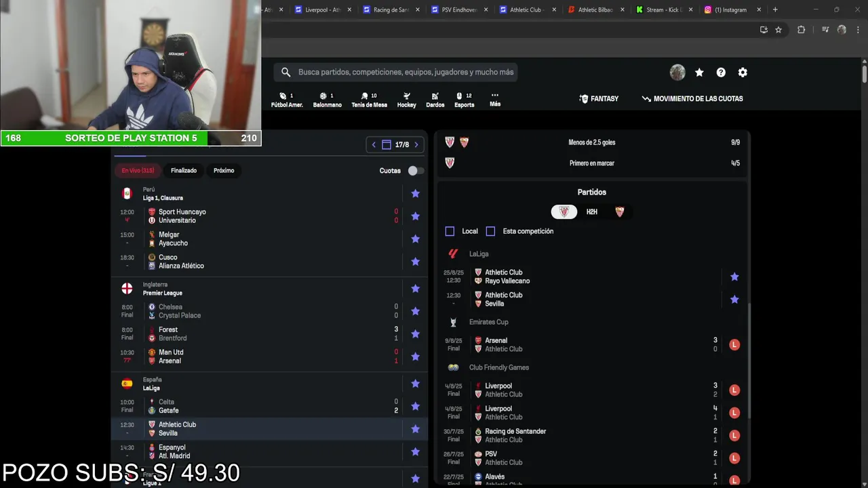Screen dimensions: 868x488
Task: Open the Man Utd vs Arsenal live match
Action: [x=270, y=357]
